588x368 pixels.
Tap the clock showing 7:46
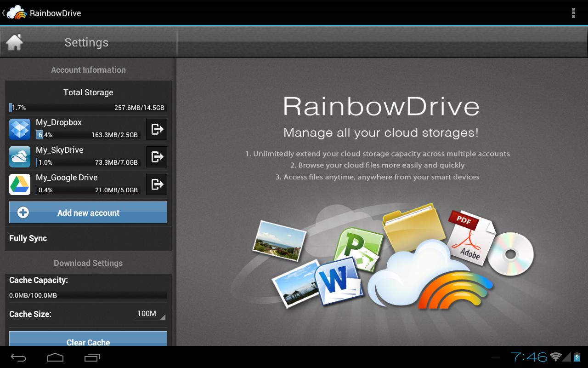coord(529,357)
